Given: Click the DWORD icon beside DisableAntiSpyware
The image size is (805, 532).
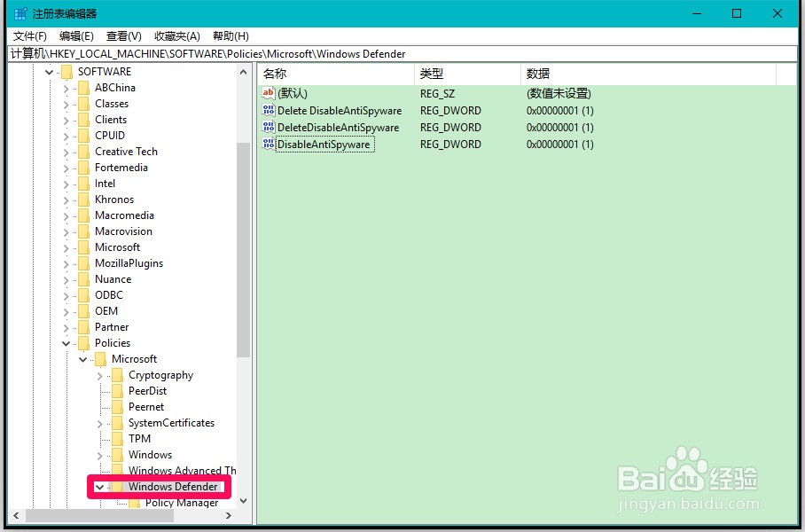Looking at the screenshot, I should (268, 144).
